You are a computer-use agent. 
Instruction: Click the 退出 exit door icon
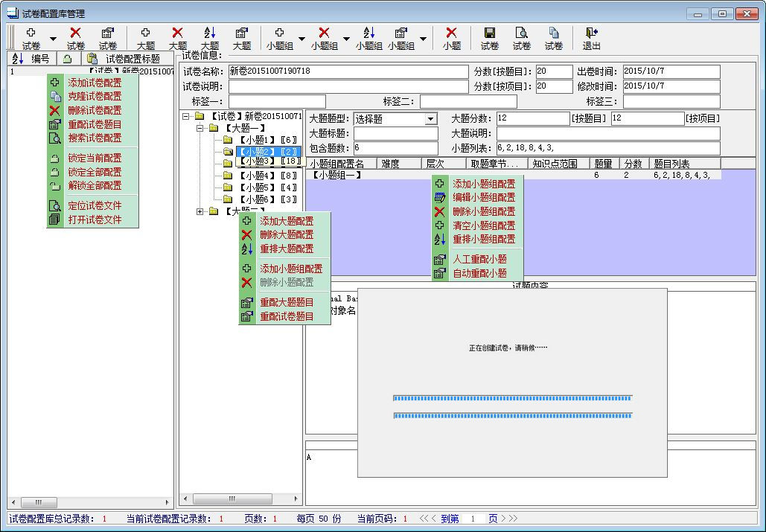tap(591, 33)
